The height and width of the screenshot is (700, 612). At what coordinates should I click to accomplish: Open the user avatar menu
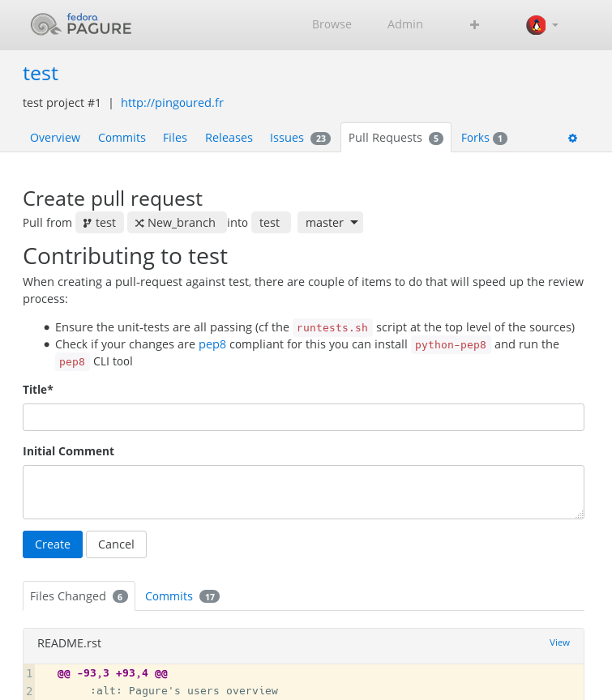pyautogui.click(x=536, y=25)
